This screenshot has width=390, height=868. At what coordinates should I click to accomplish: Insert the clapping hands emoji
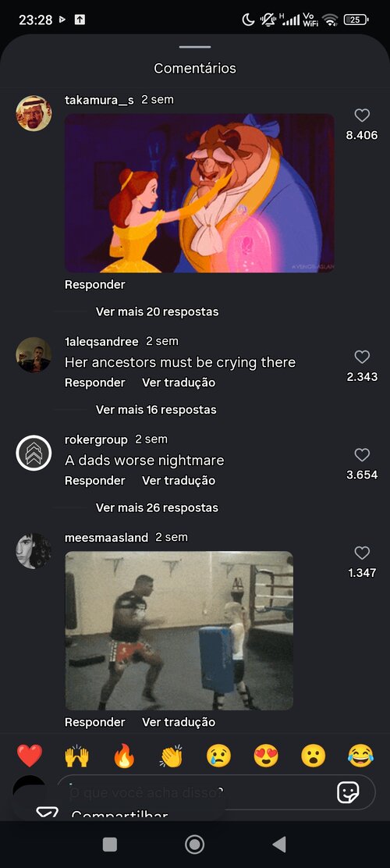tap(172, 756)
